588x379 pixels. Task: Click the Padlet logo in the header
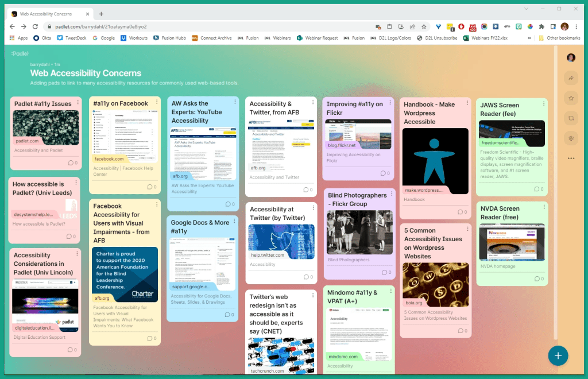[x=19, y=53]
